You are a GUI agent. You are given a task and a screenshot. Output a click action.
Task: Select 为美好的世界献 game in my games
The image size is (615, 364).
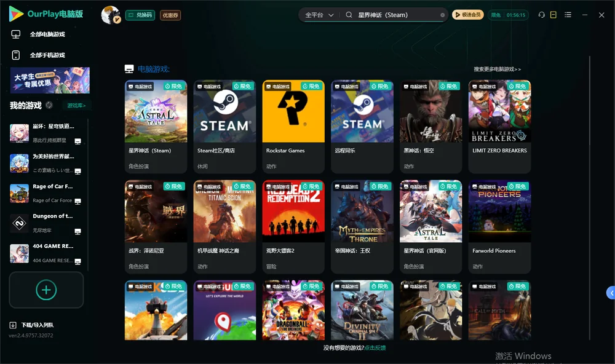point(46,163)
